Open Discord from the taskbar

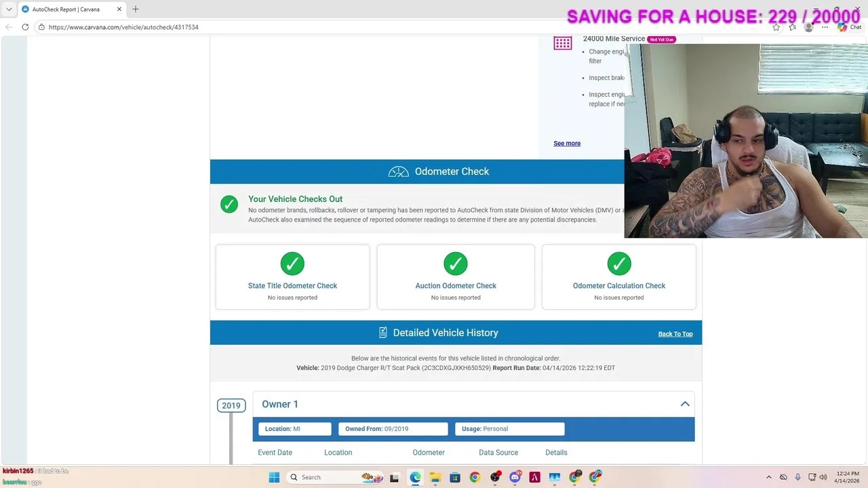[x=515, y=477]
